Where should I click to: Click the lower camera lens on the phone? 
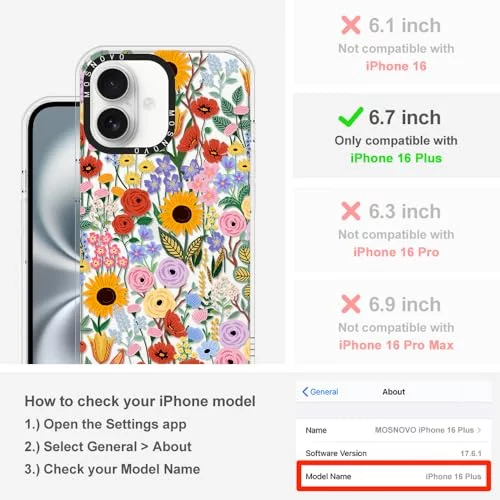[x=112, y=123]
